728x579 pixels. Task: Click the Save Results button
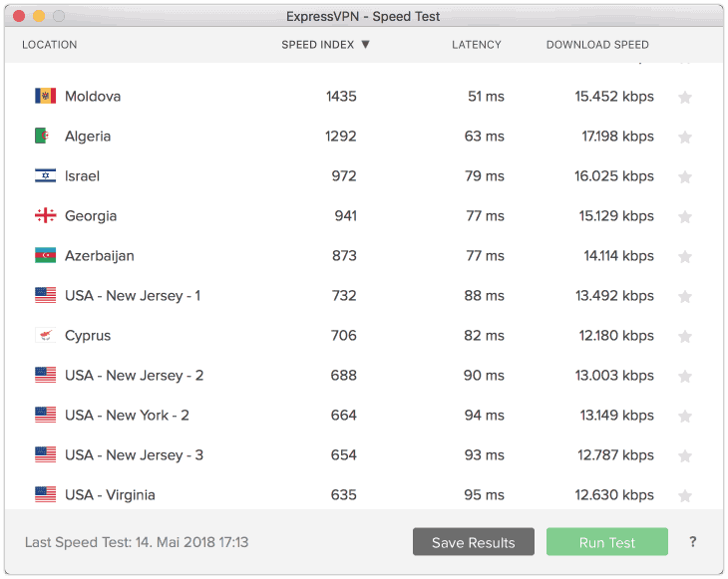pos(473,542)
